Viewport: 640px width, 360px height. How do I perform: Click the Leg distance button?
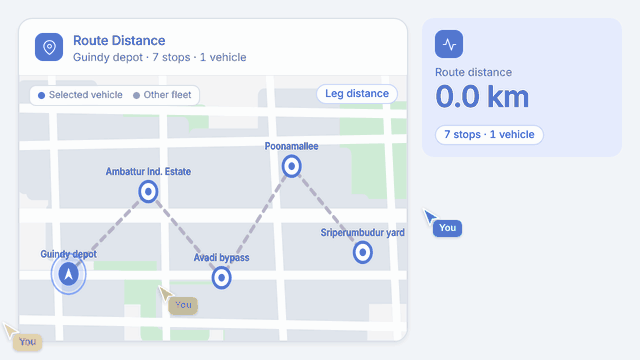(357, 94)
